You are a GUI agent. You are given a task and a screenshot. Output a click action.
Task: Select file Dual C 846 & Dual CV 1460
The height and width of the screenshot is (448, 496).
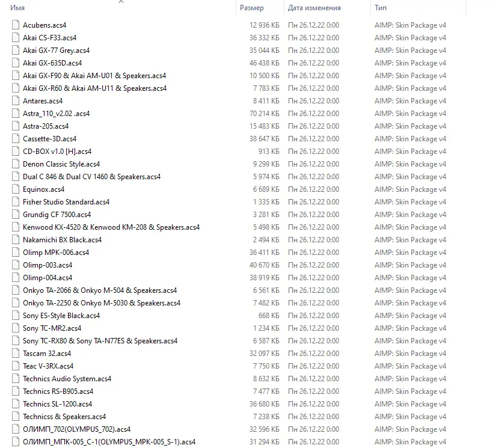(91, 177)
